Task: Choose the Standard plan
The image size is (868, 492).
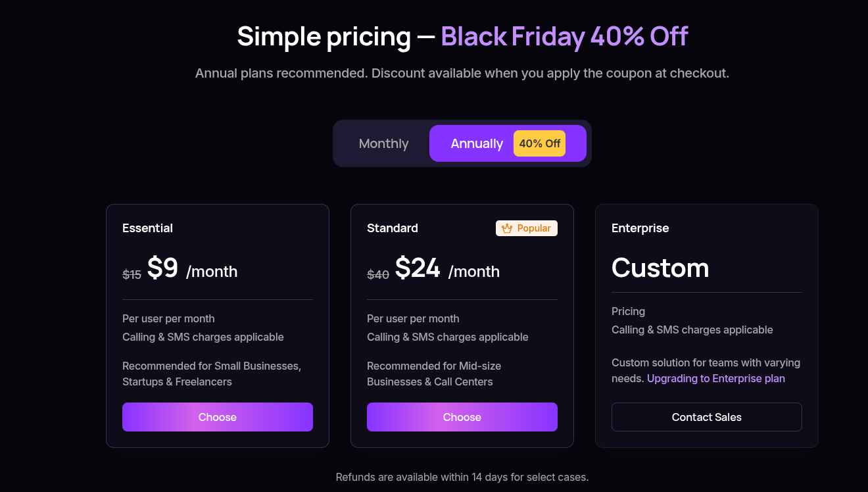Action: tap(462, 417)
